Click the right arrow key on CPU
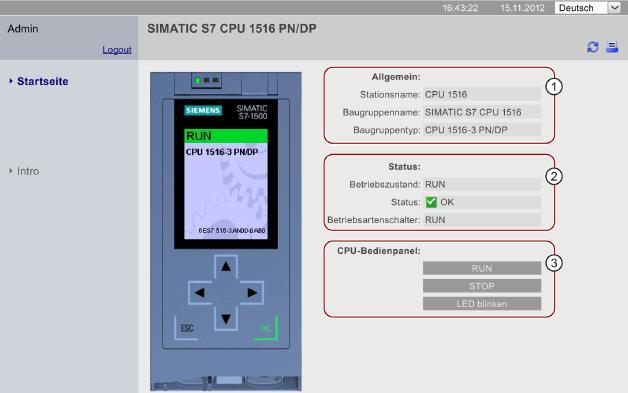The width and height of the screenshot is (628, 393). click(x=252, y=293)
